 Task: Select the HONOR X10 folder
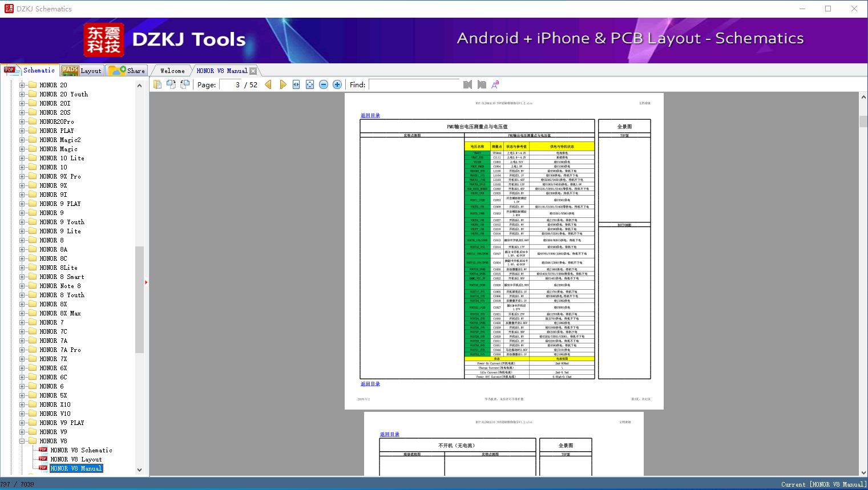click(x=55, y=404)
